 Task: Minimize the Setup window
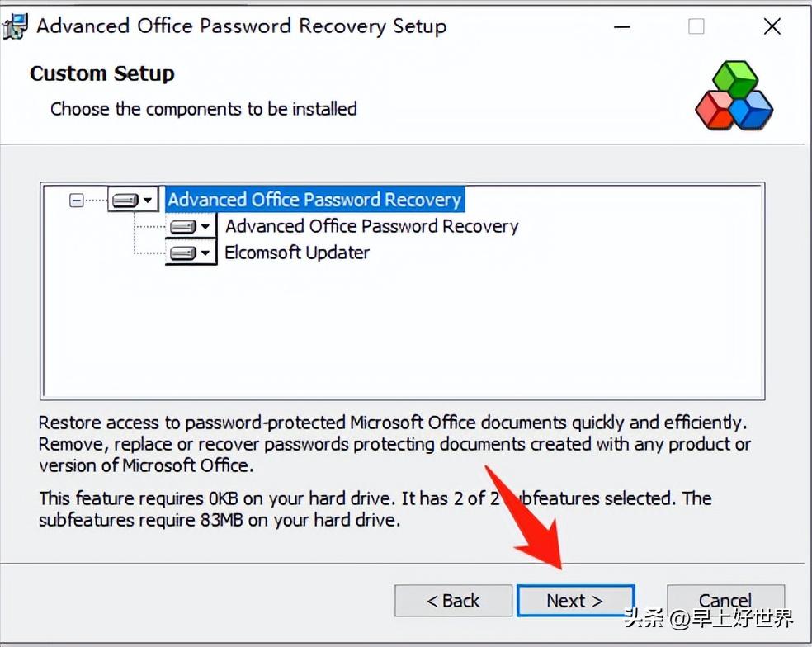(622, 26)
